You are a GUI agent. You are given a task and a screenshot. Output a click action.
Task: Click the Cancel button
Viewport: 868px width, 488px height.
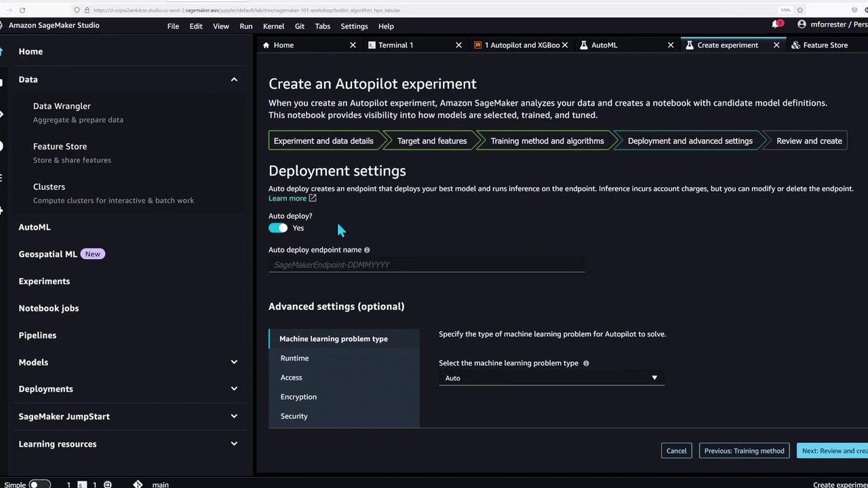point(676,451)
